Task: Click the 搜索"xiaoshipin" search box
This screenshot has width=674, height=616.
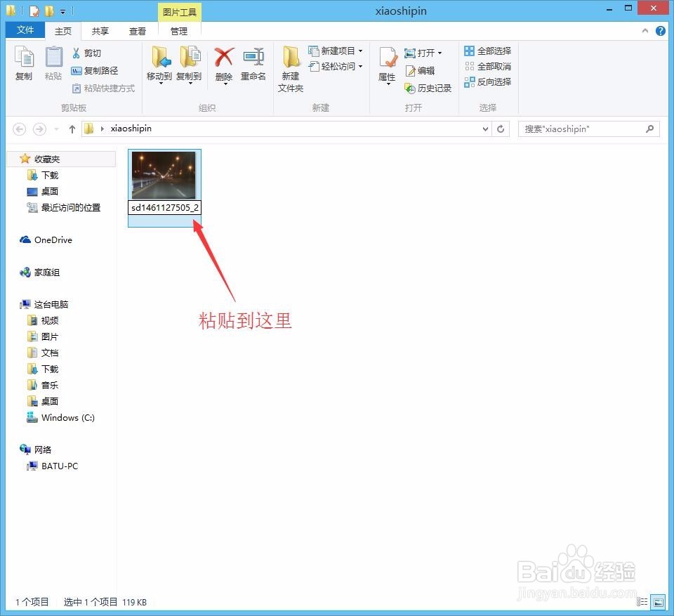Action: [588, 129]
